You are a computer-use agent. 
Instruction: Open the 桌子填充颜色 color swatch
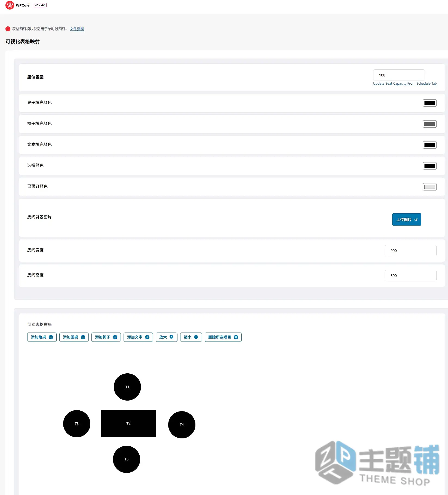(430, 103)
